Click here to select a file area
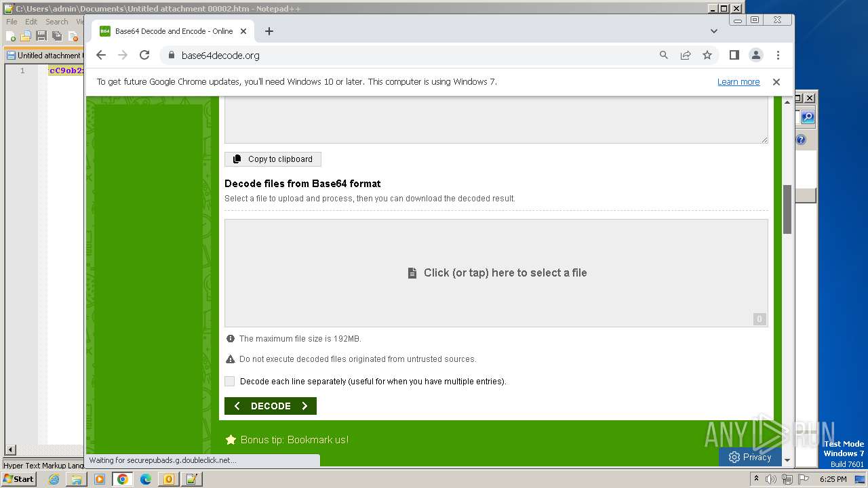The image size is (868, 488). coord(496,272)
